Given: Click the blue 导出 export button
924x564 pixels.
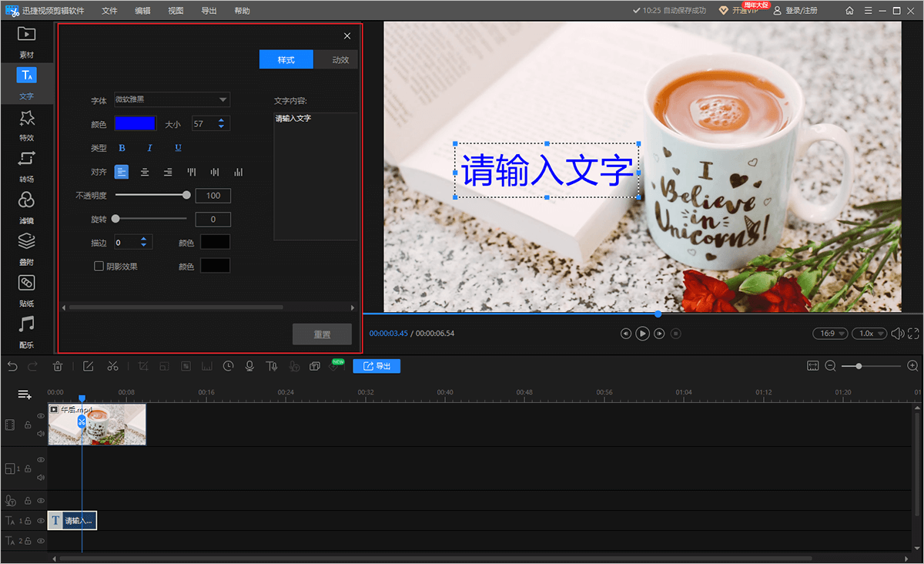Looking at the screenshot, I should [x=377, y=366].
